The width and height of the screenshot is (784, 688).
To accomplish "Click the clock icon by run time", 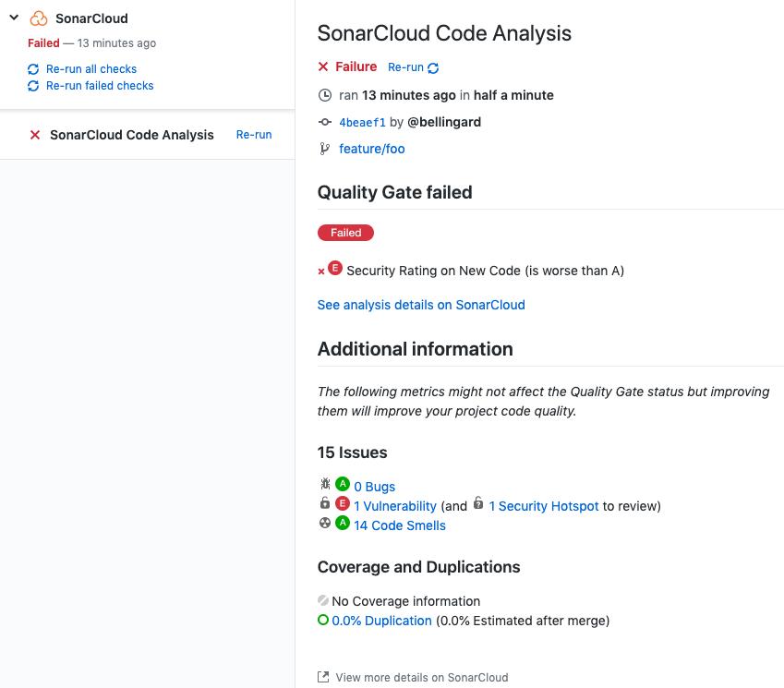I will pos(325,95).
